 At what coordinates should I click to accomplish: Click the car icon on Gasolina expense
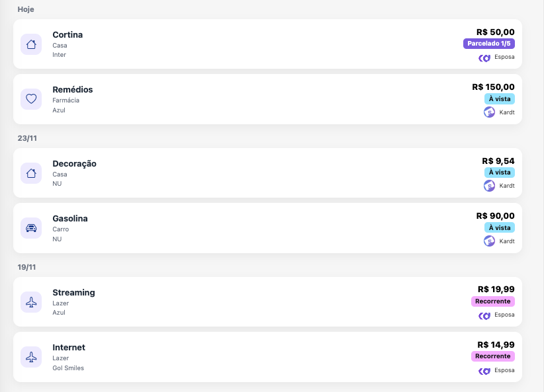coord(31,228)
